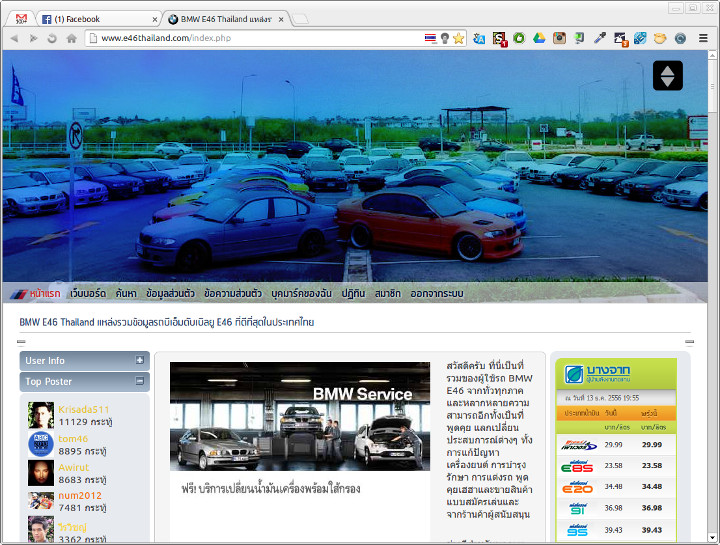Open the extension with orange badge
Image resolution: width=720 pixels, height=545 pixels.
point(620,39)
